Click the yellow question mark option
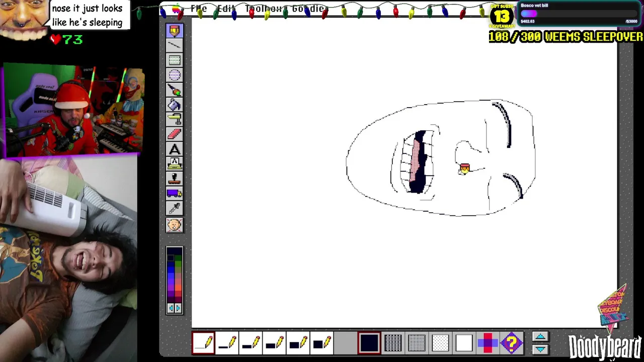644x362 pixels. [x=511, y=343]
